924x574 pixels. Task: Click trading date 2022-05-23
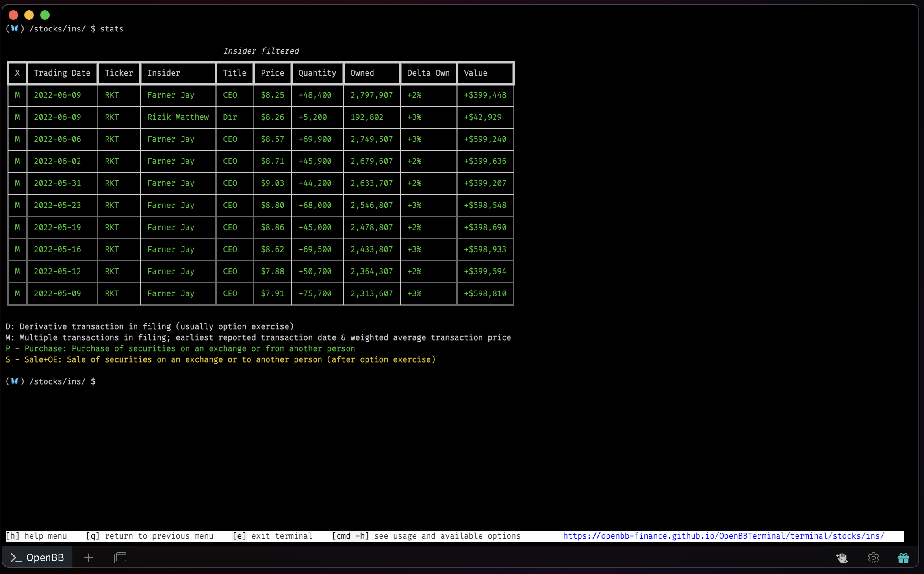(58, 205)
